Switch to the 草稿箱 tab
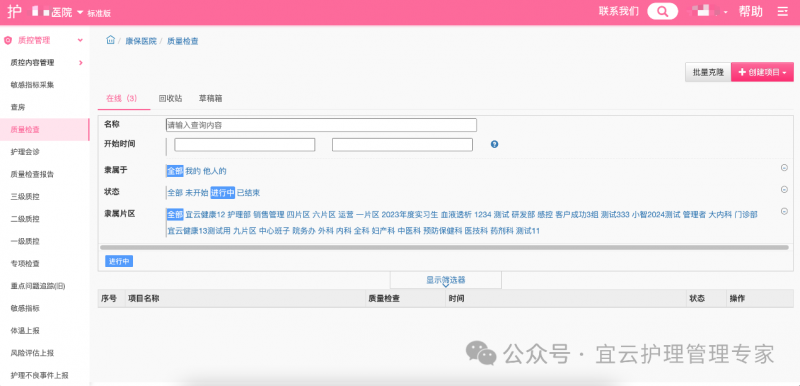Image resolution: width=800 pixels, height=386 pixels. click(x=210, y=98)
